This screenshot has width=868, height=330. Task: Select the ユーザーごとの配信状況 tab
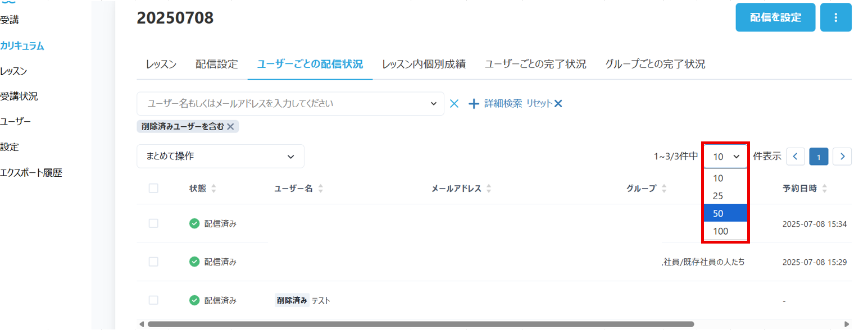tap(310, 65)
